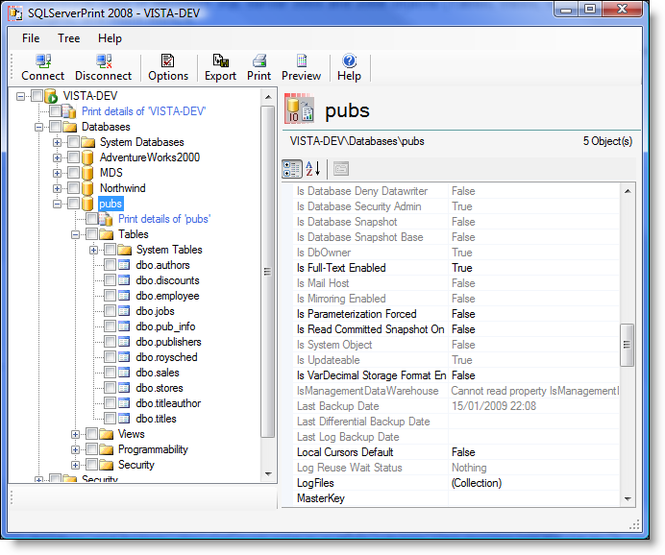Select dbo.stores in the tree
The width and height of the screenshot is (665, 555).
(x=159, y=388)
